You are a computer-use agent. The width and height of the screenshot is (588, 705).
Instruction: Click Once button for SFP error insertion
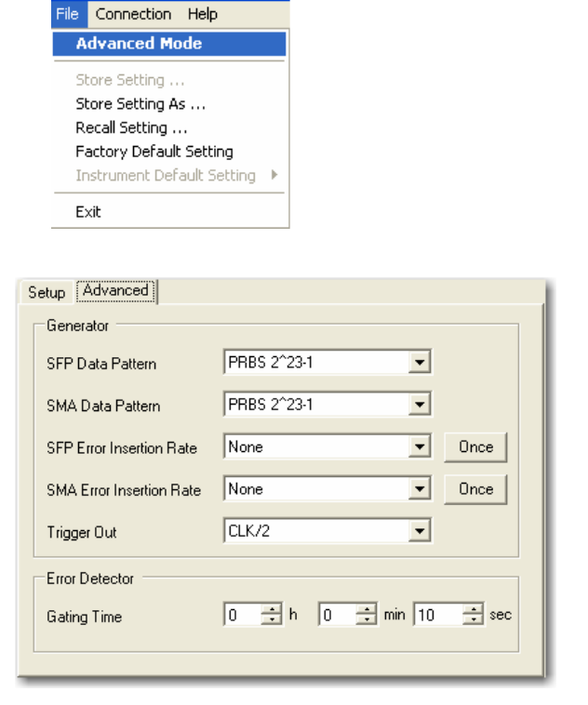point(475,447)
